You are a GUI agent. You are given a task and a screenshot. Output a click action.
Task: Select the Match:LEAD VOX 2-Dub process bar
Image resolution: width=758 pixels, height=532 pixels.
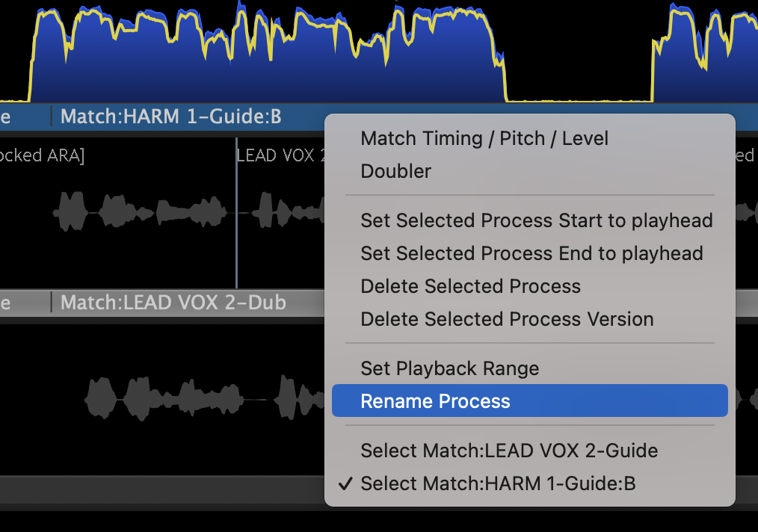pos(173,303)
